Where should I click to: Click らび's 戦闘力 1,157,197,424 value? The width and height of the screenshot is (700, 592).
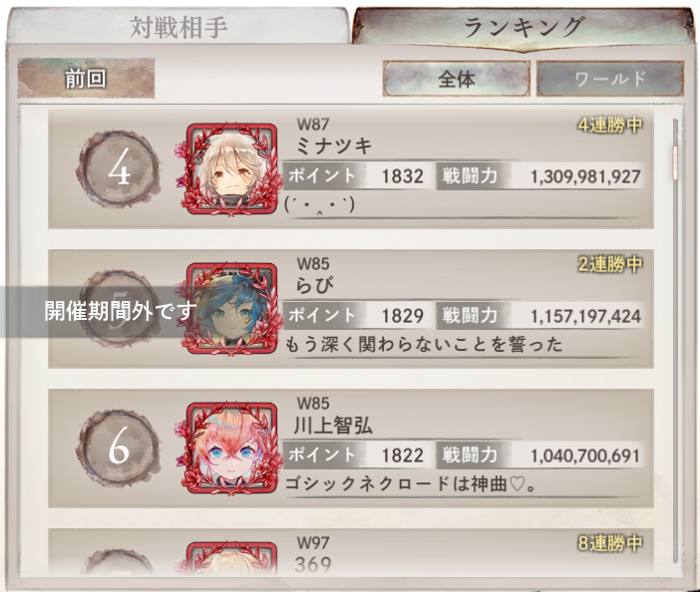585,316
